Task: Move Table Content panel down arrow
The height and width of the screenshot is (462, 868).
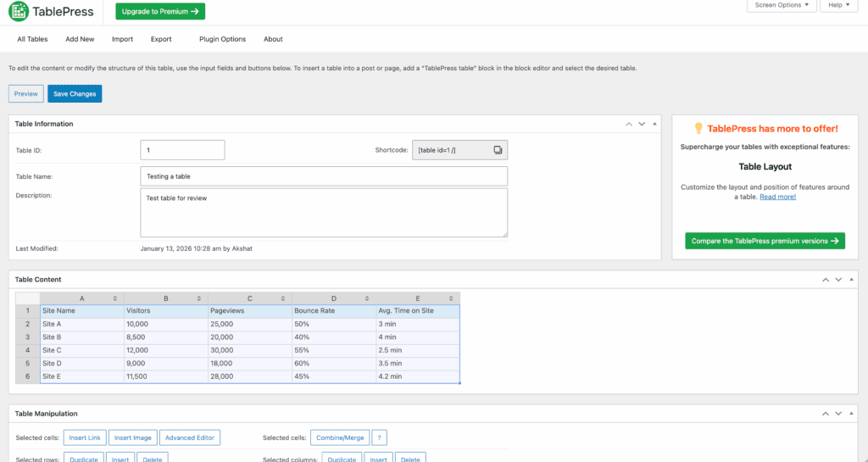Action: click(x=838, y=280)
